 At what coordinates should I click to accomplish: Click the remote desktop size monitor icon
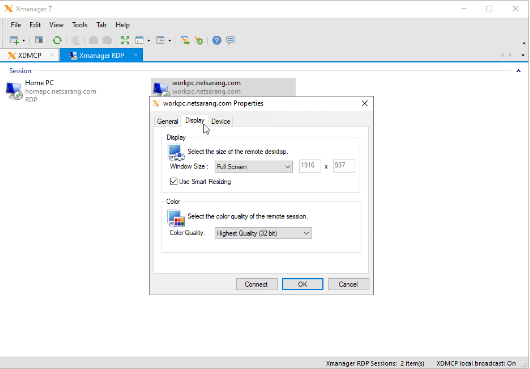(x=176, y=152)
